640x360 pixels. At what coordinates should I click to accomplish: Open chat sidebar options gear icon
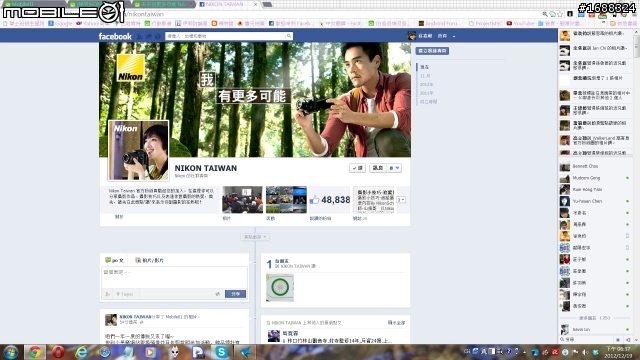[x=618, y=340]
